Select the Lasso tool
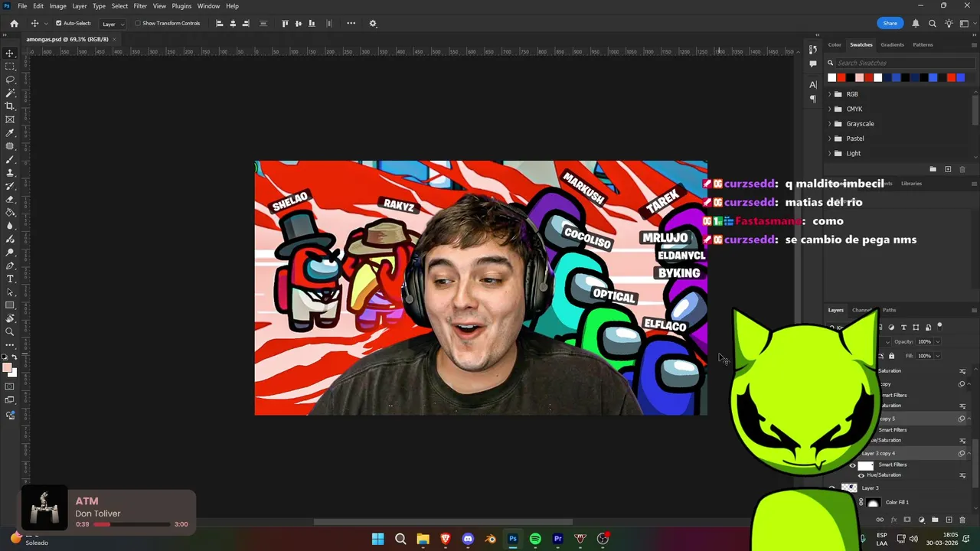Image resolution: width=980 pixels, height=551 pixels. point(10,80)
